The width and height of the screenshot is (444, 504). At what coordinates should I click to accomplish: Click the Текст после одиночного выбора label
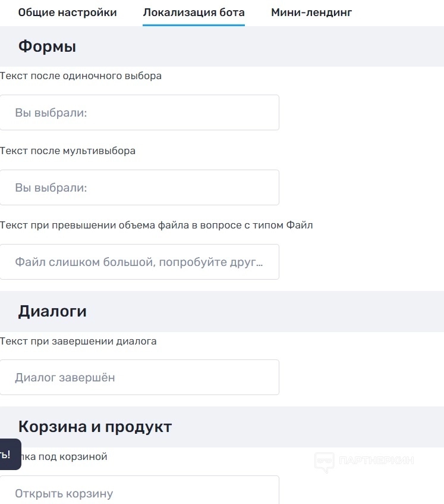click(81, 76)
